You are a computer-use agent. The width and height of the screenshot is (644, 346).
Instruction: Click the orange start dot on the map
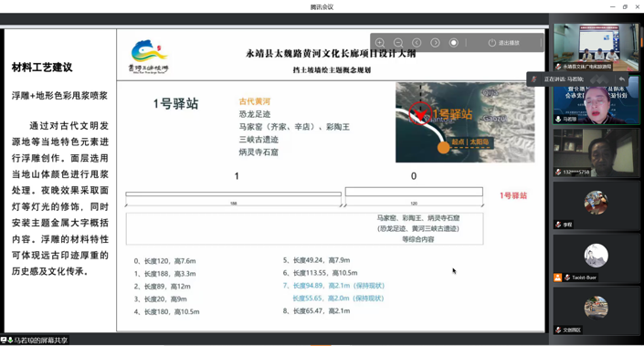tap(443, 148)
